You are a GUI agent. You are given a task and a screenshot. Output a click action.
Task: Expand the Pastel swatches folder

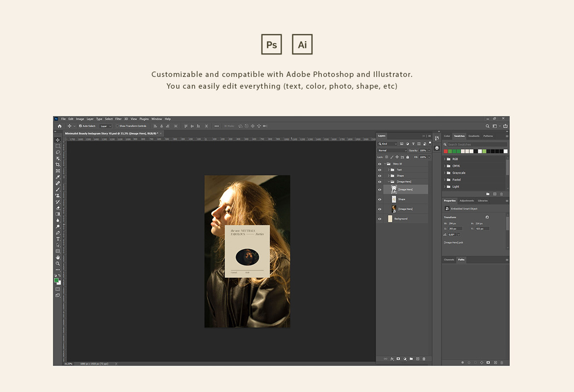click(x=444, y=180)
